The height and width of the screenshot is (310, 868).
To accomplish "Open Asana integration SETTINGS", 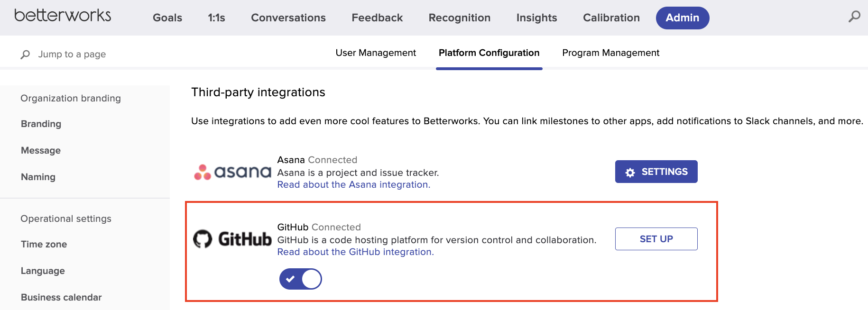I will click(656, 172).
